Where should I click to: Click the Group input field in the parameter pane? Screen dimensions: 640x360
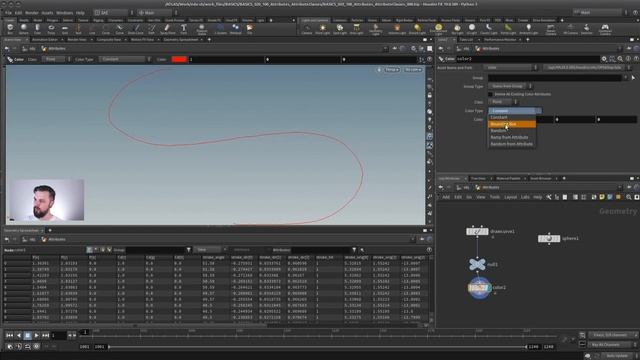(555, 78)
